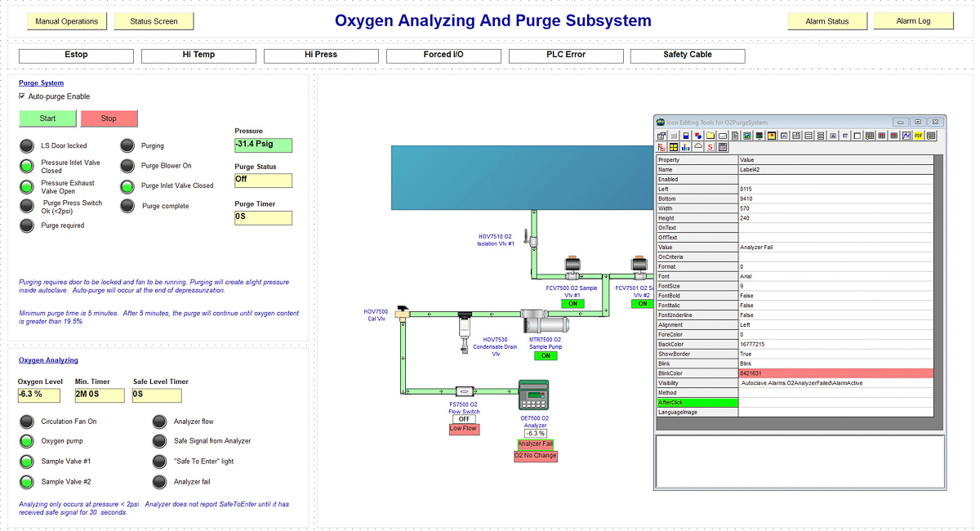
Task: Select the document pages toolbar icon
Action: pos(735,136)
